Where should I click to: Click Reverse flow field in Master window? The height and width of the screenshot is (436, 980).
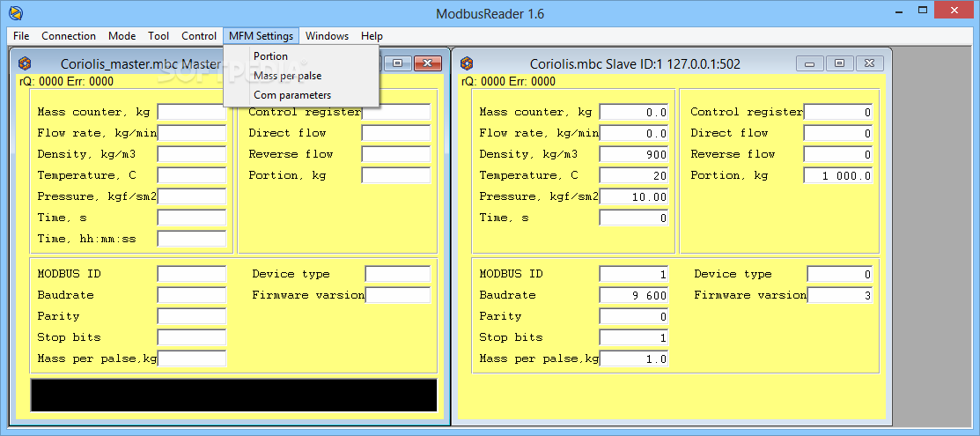396,154
